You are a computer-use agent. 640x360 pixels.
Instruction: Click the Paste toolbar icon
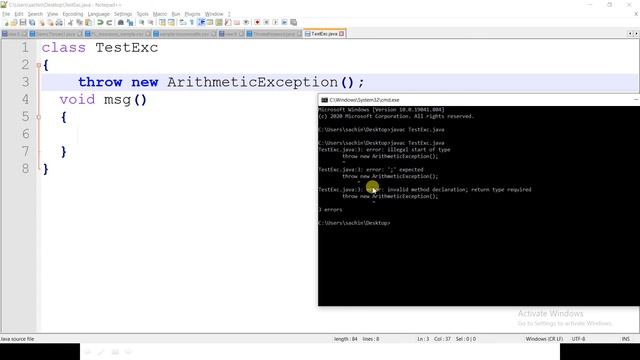pyautogui.click(x=88, y=22)
